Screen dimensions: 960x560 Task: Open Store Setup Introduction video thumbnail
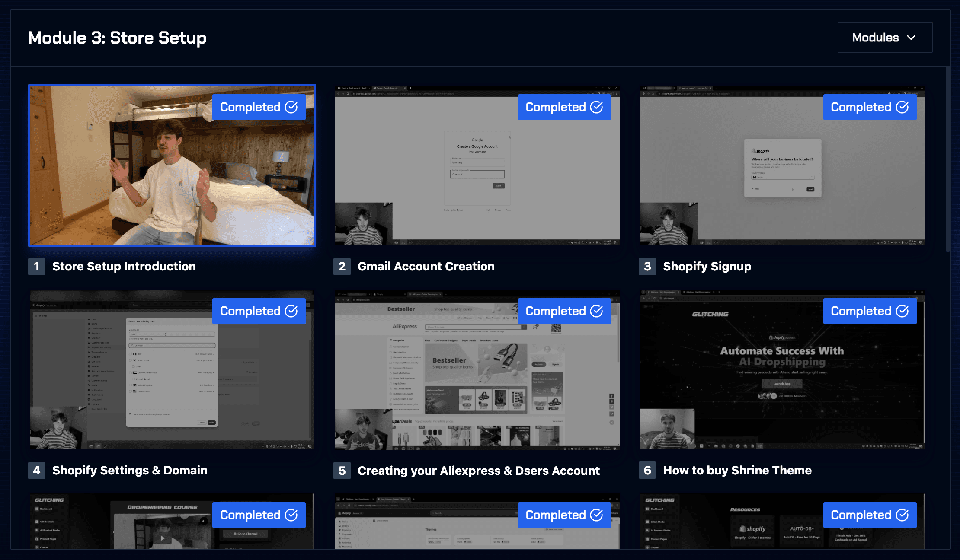(172, 165)
